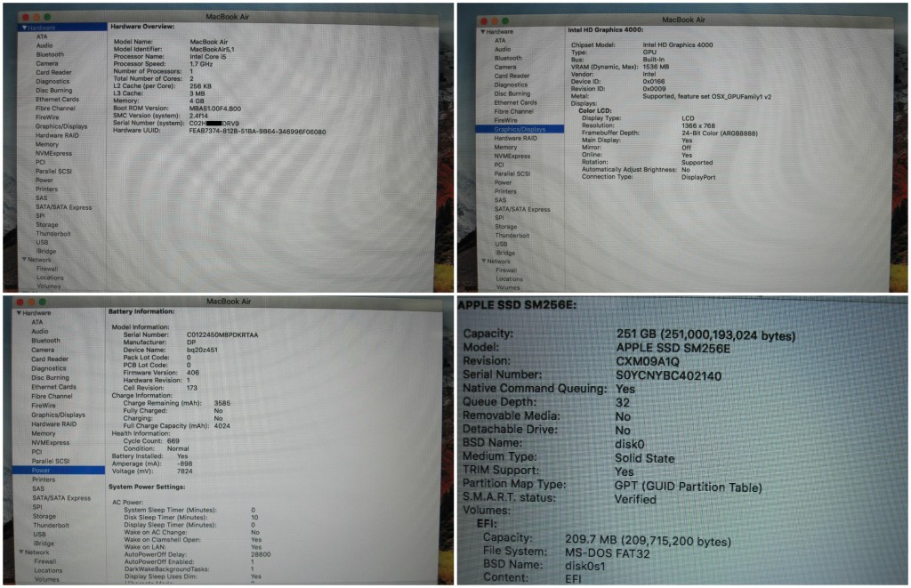Select Hardware RAID in Intel HD Graphics window sidebar
The width and height of the screenshot is (911, 588).
(x=515, y=138)
